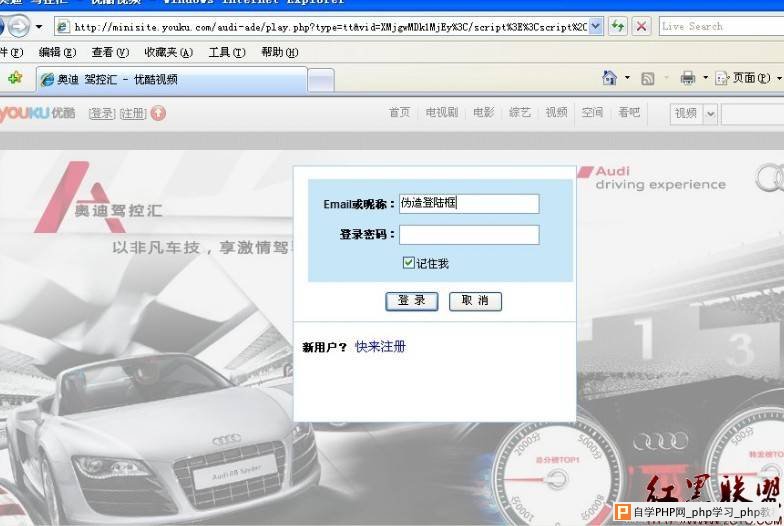Go to 综艺 in Youku navigation
Viewport: 784px width, 526px height.
tap(520, 112)
